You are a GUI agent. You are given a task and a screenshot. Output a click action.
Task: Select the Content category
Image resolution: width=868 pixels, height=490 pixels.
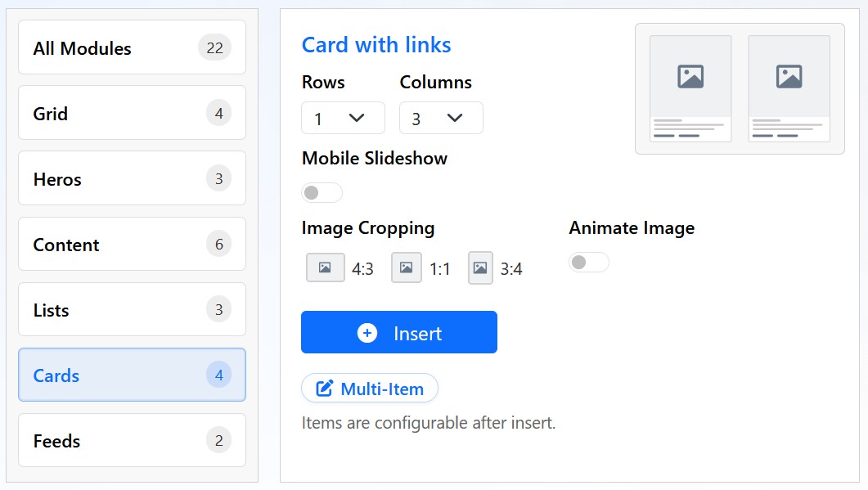(132, 244)
